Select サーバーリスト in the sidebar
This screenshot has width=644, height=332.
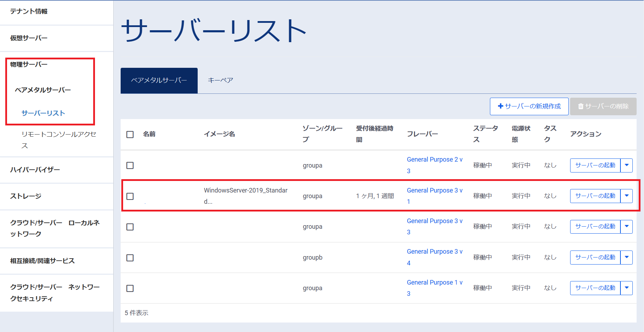tap(43, 113)
